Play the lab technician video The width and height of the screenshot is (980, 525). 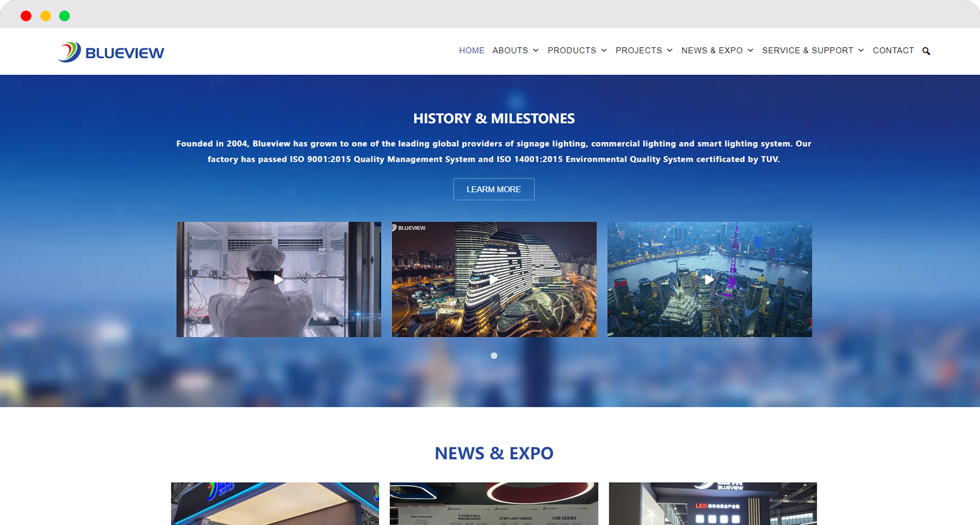click(x=279, y=280)
